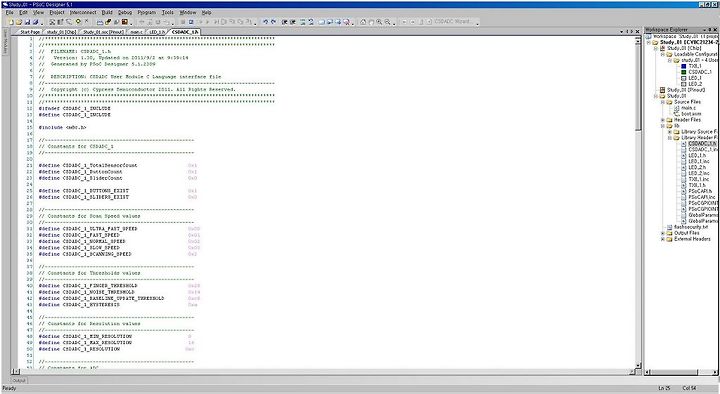Select flashsecurity.txt in Workspace Explorer
Viewport: 720px width, 394px height.
[691, 227]
